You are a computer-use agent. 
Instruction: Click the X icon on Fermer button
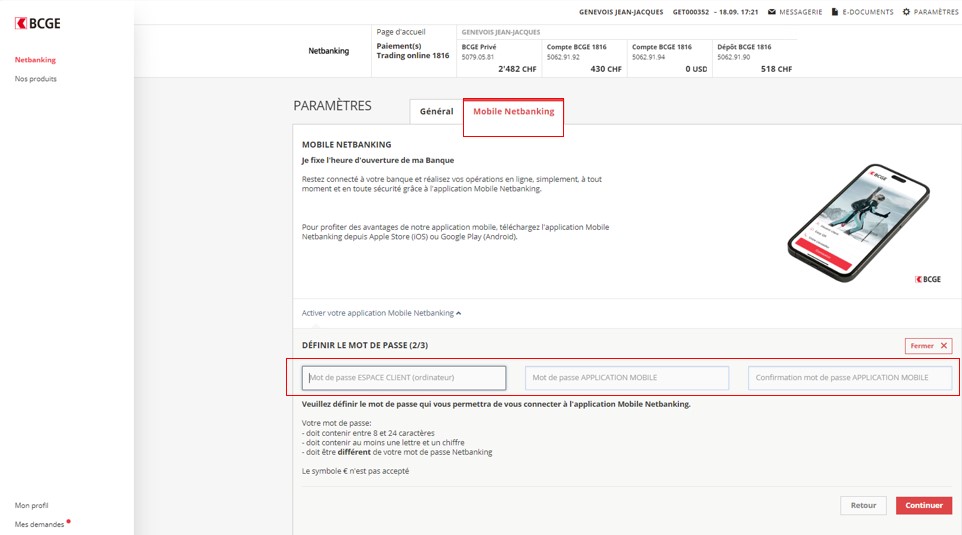pos(944,346)
